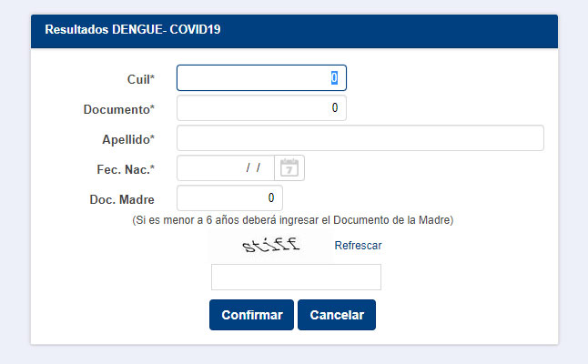Click the highlighted zero in the Cuil field
This screenshot has width=588, height=364.
[x=334, y=78]
